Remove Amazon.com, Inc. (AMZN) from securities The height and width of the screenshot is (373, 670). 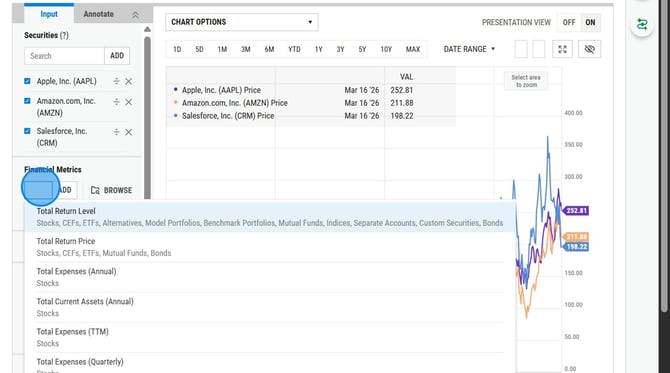pos(129,102)
